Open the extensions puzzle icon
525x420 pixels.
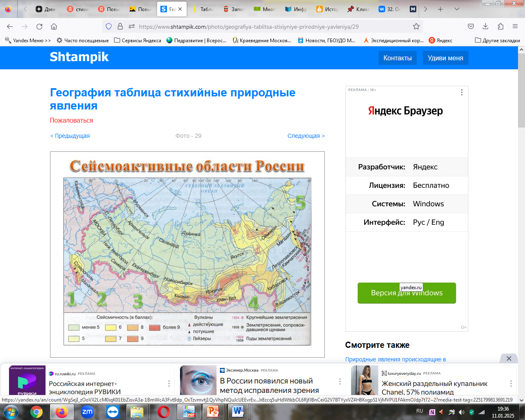coord(500,26)
